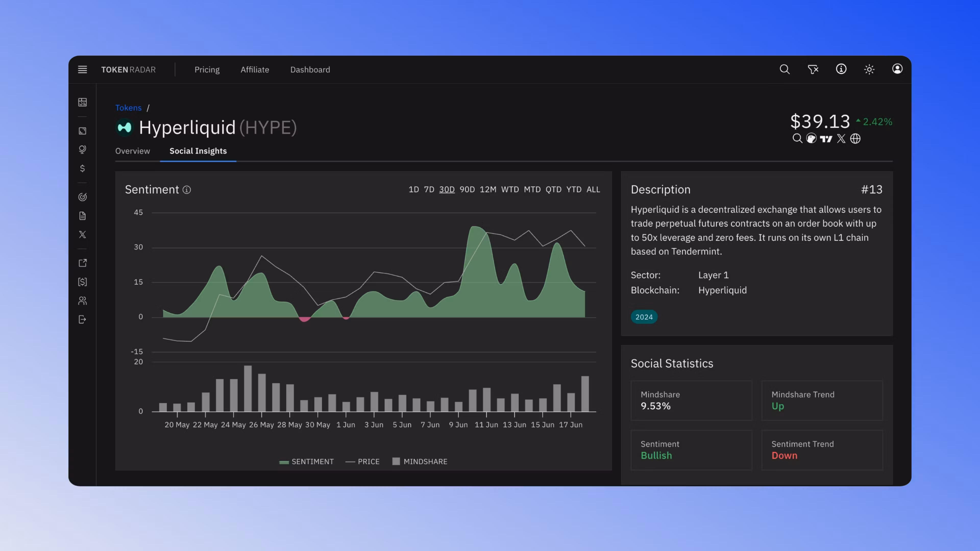This screenshot has width=980, height=551.
Task: Open CoinGecko icon under the price
Action: tap(811, 139)
